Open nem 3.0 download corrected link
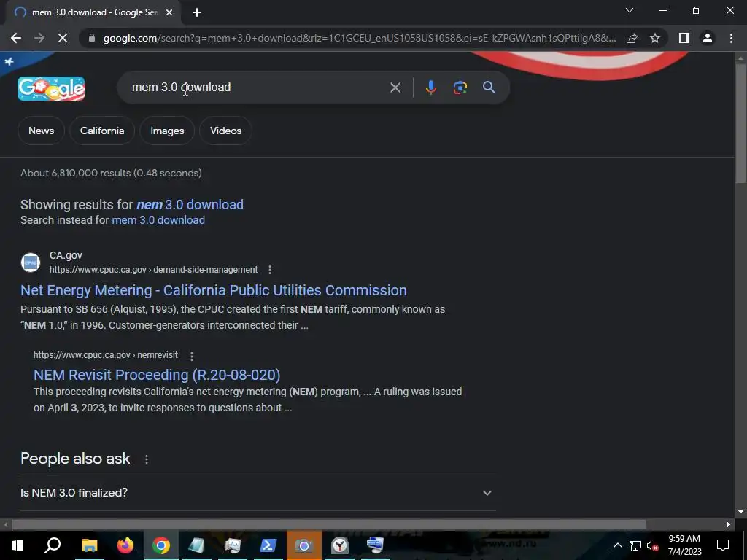Screen dimensions: 747x560 (190, 205)
